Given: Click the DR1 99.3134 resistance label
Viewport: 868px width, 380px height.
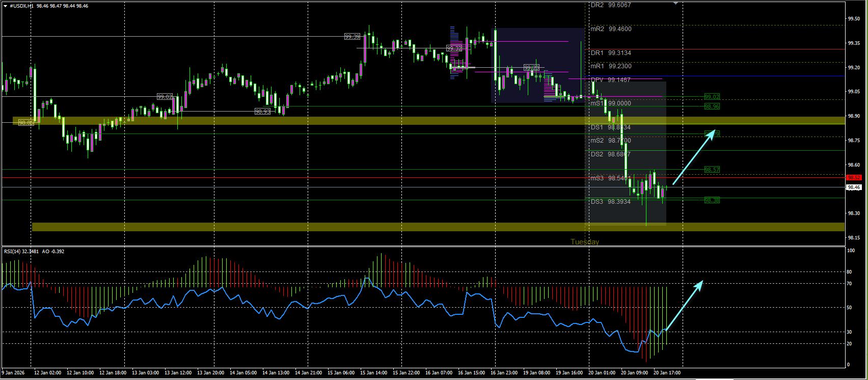Looking at the screenshot, I should pos(610,53).
